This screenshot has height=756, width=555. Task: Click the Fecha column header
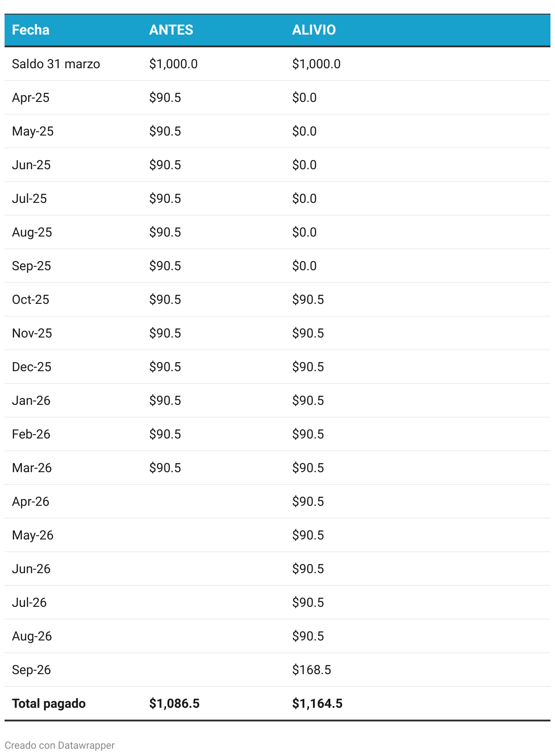tap(30, 30)
